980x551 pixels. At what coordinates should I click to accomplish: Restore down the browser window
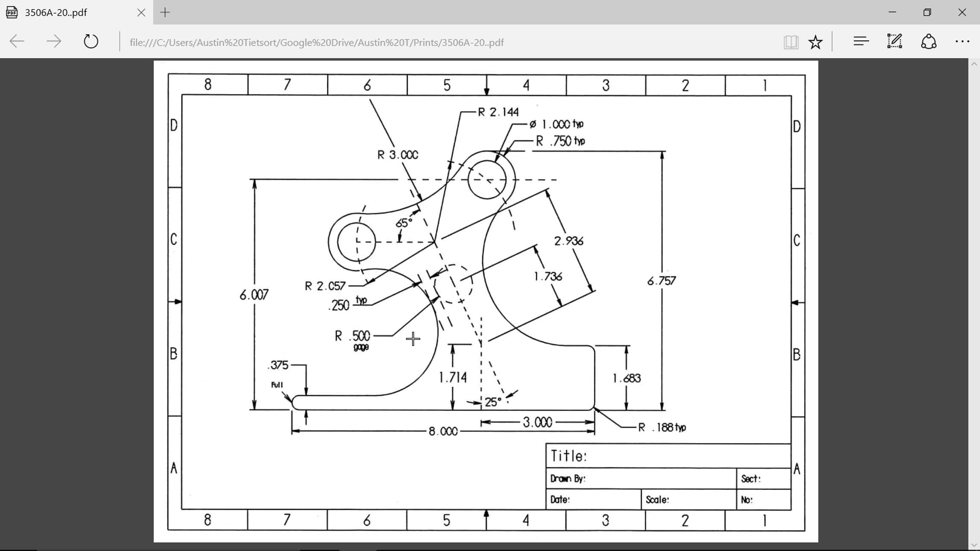(927, 12)
